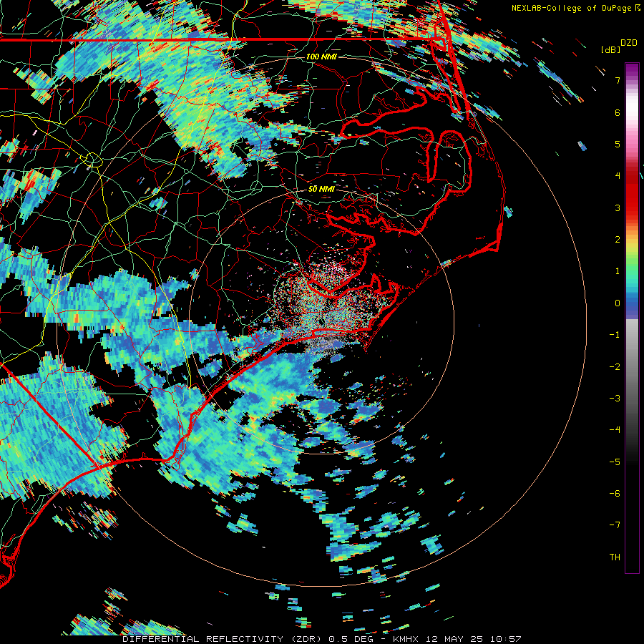Select the -1 dB scale label
Image resolution: width=644 pixels, height=644 pixels.
click(615, 335)
